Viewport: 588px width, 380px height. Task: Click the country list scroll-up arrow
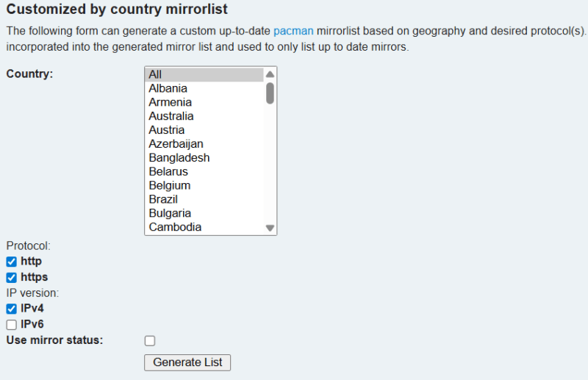270,74
